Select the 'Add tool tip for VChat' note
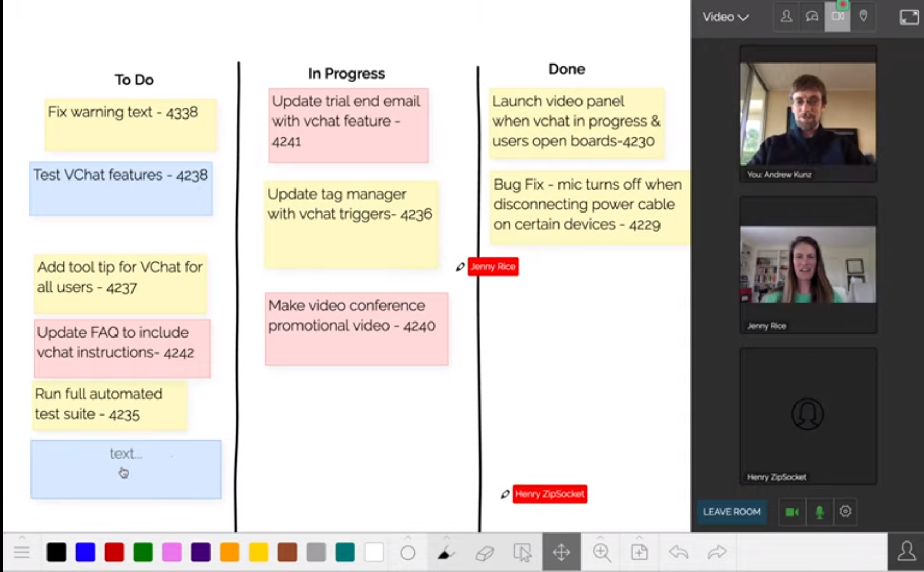Screen dimensions: 924x572 (x=120, y=284)
